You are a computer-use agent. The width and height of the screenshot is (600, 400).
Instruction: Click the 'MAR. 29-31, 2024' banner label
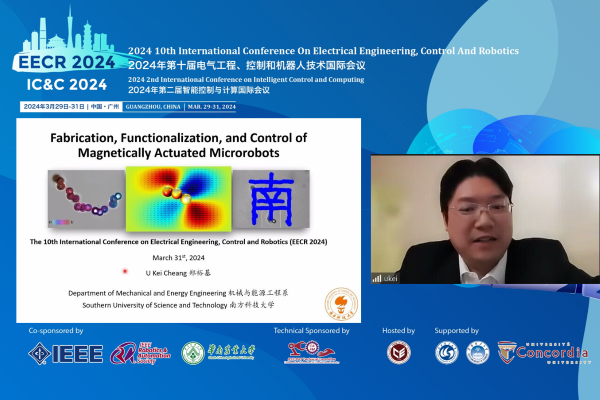pos(212,107)
